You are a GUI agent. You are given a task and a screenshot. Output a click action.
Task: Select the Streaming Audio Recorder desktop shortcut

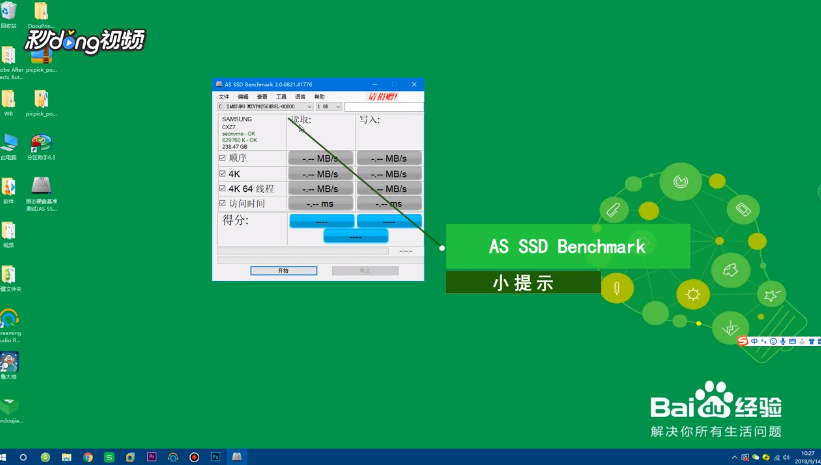click(9, 325)
